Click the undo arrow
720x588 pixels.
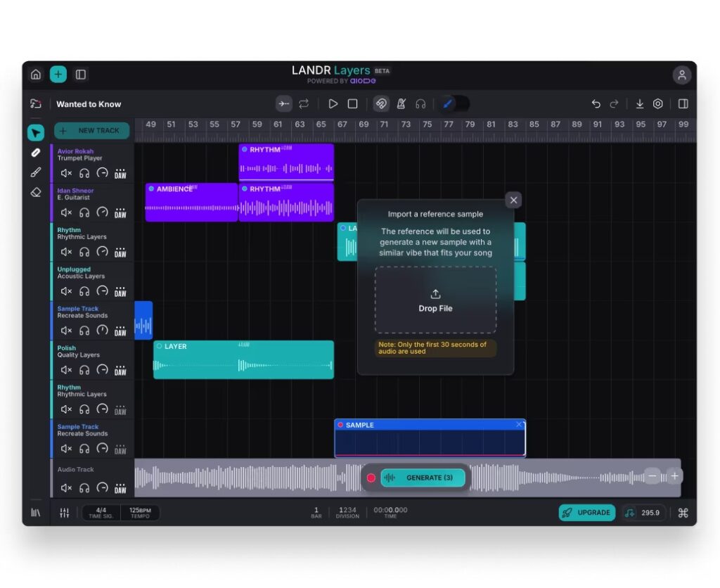click(596, 103)
